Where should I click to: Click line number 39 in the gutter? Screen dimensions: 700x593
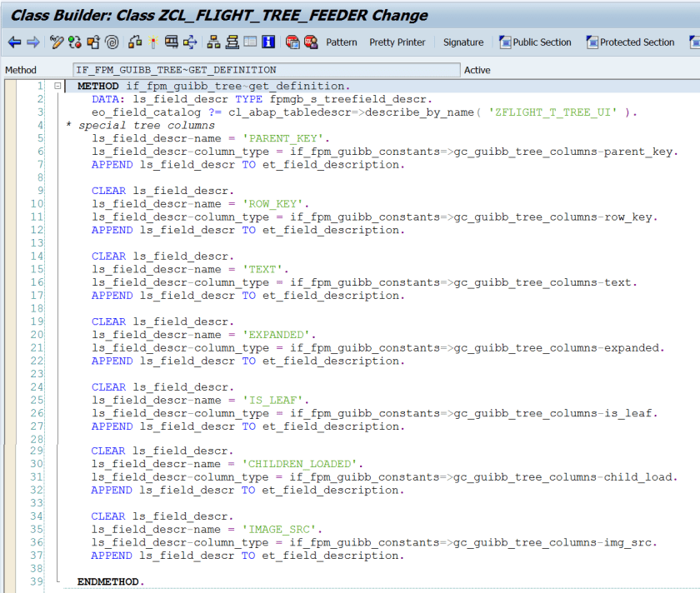pos(37,581)
